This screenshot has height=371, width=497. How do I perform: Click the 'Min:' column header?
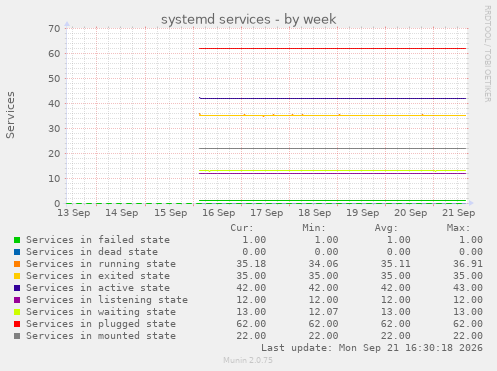[314, 228]
